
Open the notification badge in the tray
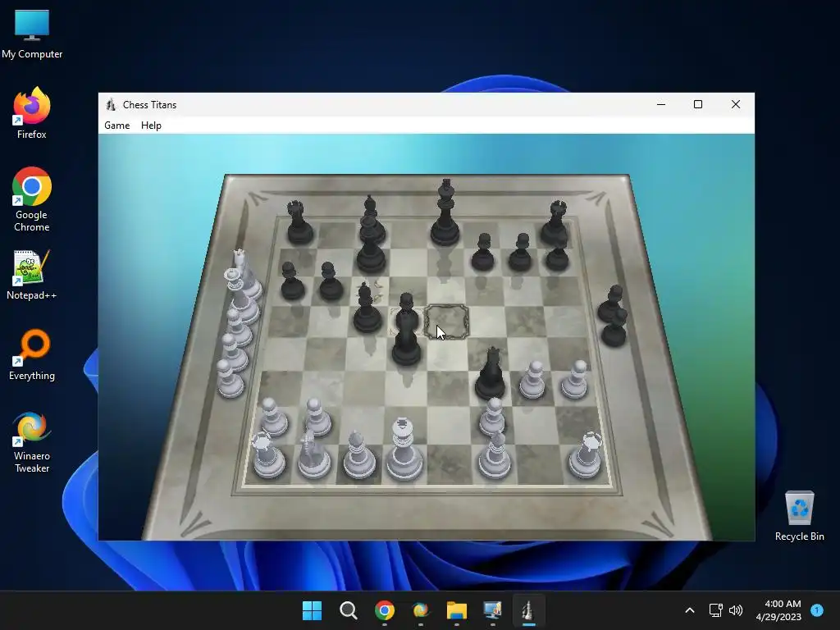pos(817,609)
